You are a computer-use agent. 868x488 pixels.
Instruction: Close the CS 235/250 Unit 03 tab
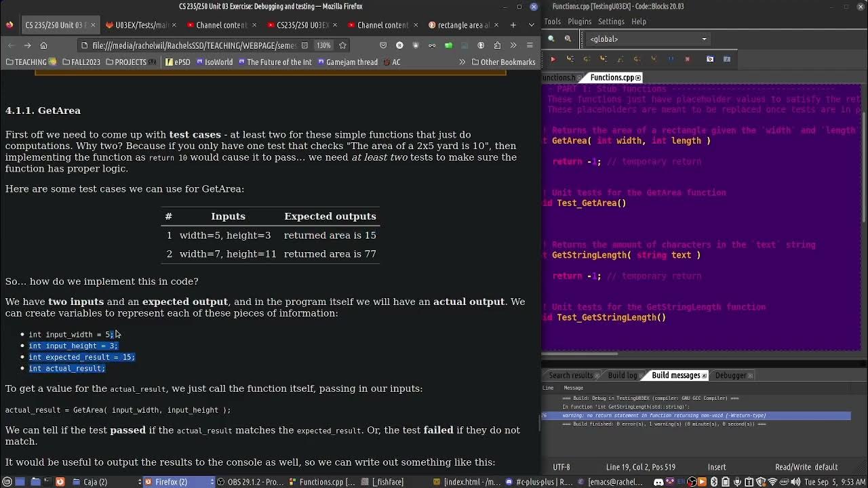click(x=93, y=25)
